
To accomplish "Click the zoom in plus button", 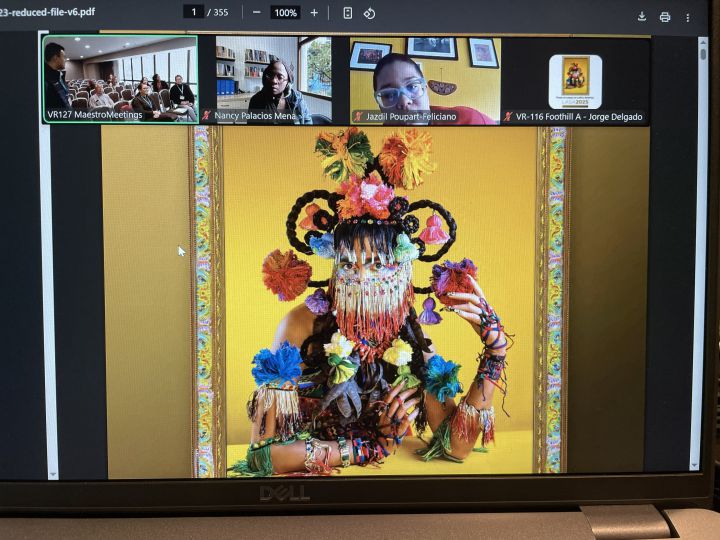I will [314, 13].
